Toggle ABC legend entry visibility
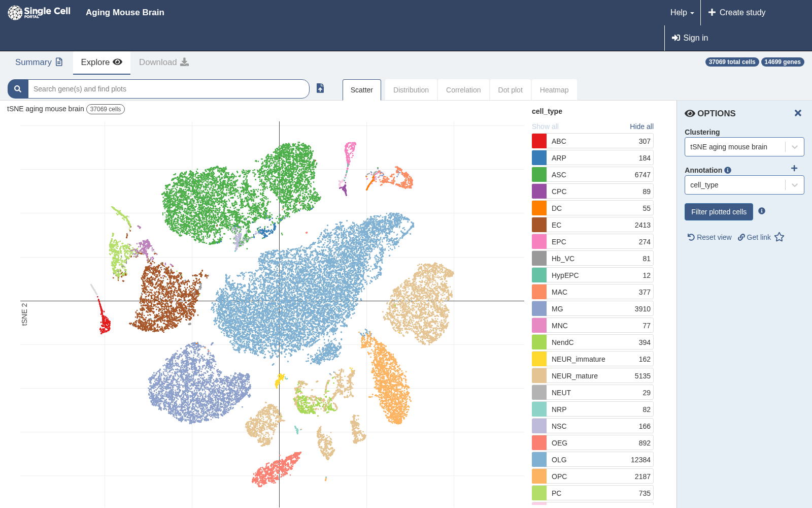 pyautogui.click(x=593, y=141)
